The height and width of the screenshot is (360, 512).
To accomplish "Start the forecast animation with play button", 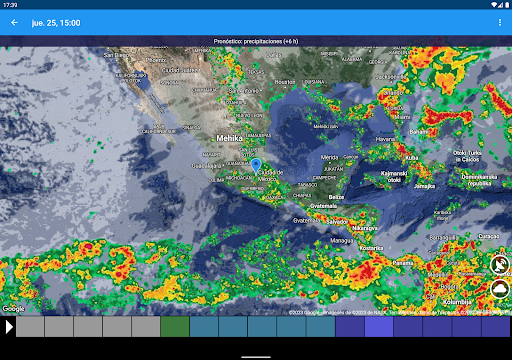I will coord(9,327).
